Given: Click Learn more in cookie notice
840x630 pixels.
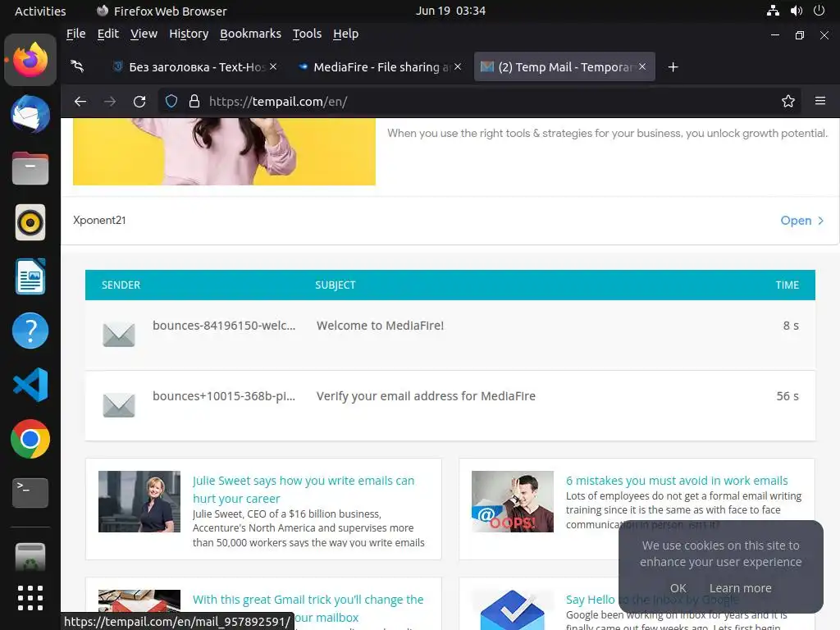Looking at the screenshot, I should point(741,588).
